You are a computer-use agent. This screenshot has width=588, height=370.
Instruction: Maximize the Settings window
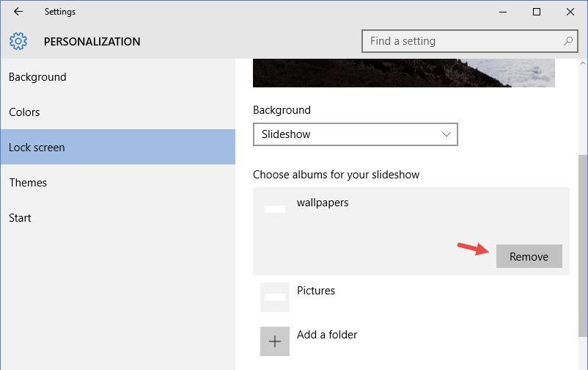[x=537, y=12]
